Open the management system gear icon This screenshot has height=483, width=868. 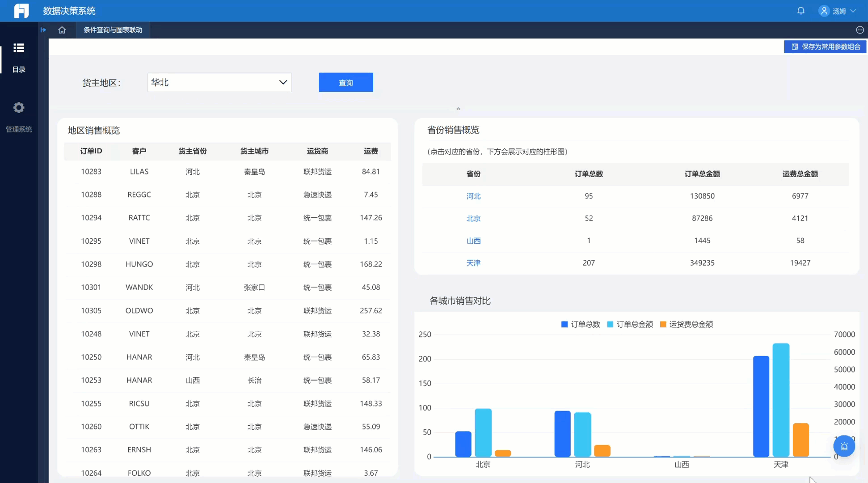19,108
